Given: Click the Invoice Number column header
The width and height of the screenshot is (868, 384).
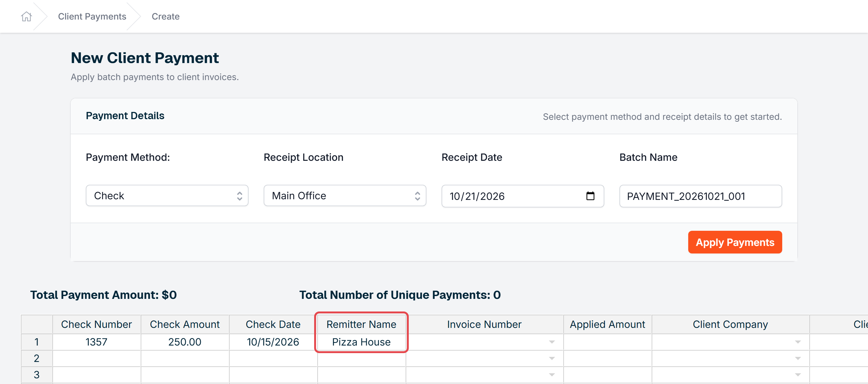Looking at the screenshot, I should [x=484, y=324].
